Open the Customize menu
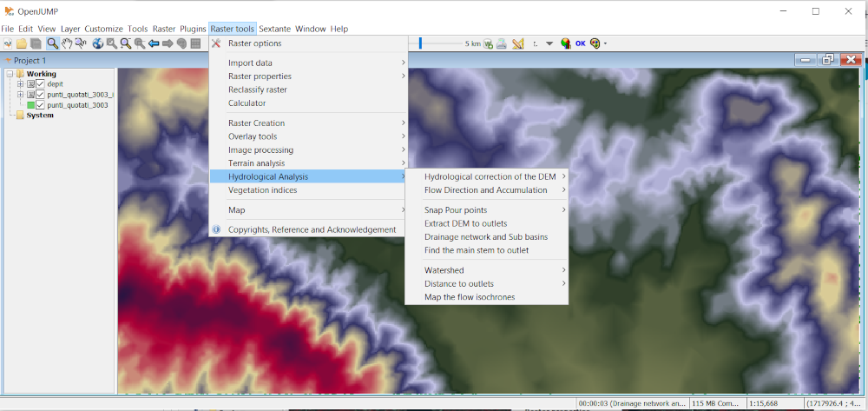Image resolution: width=868 pixels, height=411 pixels. (x=103, y=29)
